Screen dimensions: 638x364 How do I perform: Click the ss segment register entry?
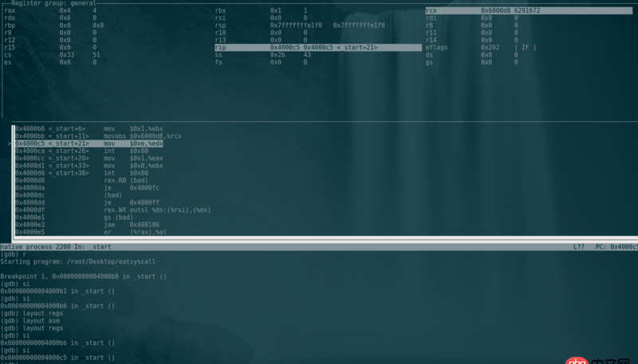263,55
